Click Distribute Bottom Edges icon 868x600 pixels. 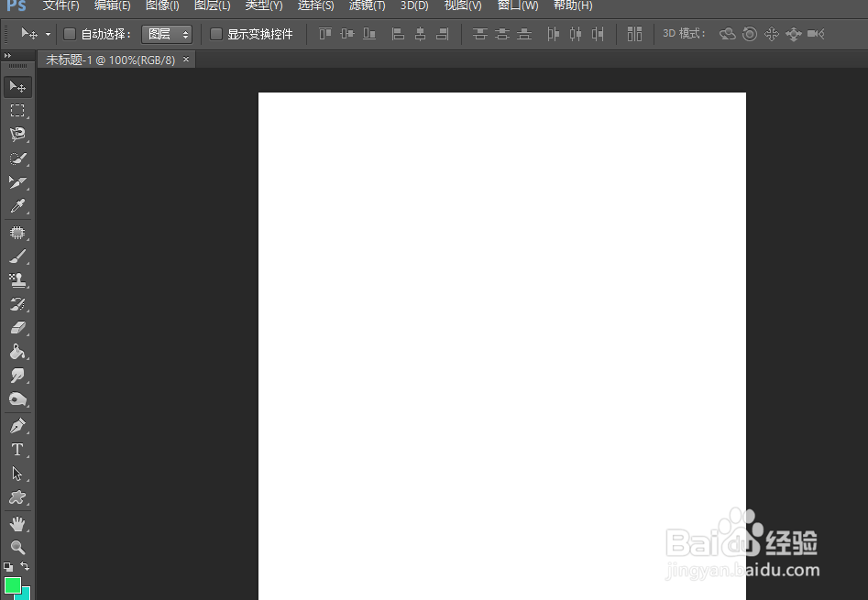524,34
